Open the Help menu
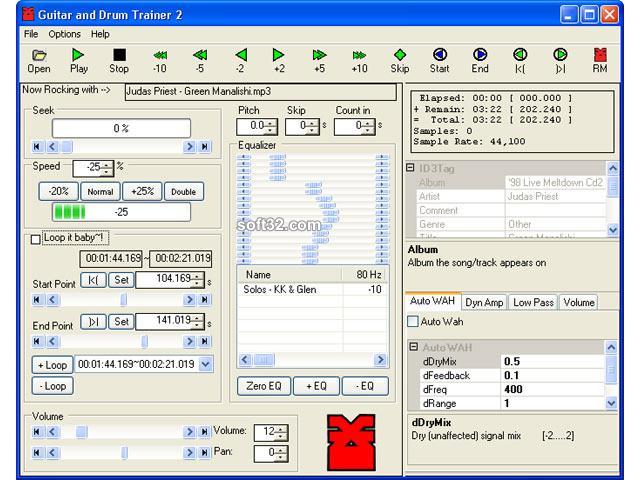The width and height of the screenshot is (640, 480). (x=100, y=34)
